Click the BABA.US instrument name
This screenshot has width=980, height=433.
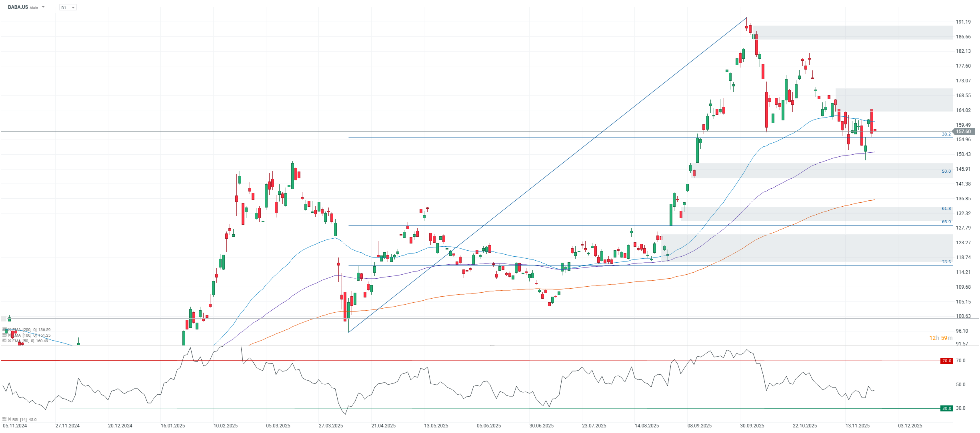18,7
